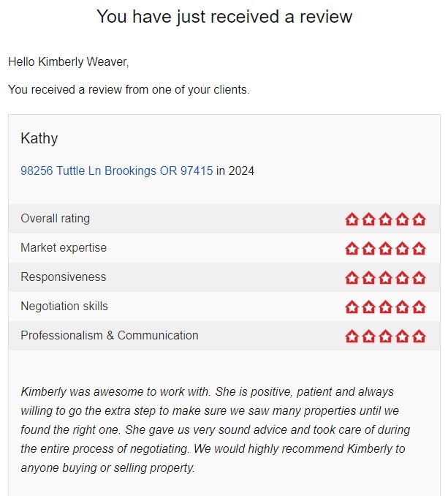Screen dimensions: 448x496
Task: Click the first star of Responsiveness
Action: tap(352, 278)
